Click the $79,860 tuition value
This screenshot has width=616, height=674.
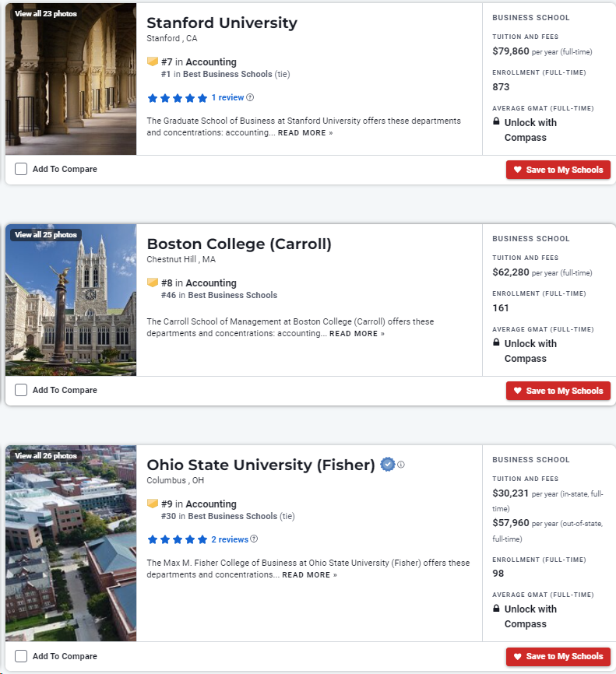pyautogui.click(x=511, y=51)
